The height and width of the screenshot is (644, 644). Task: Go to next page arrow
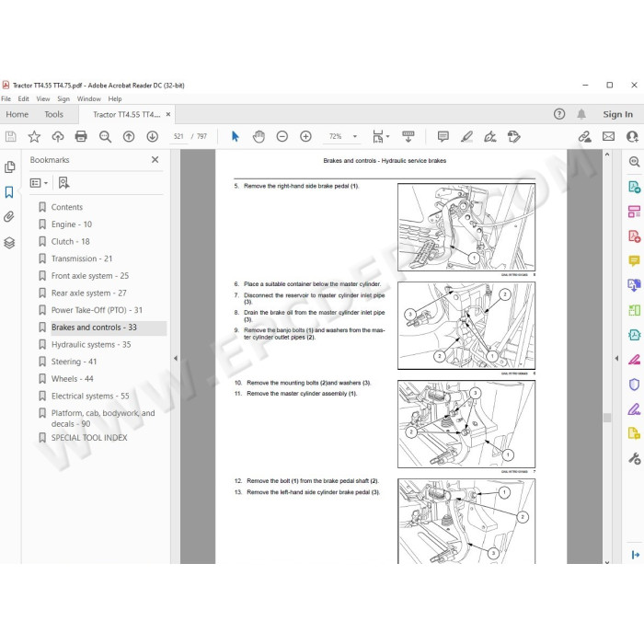153,136
